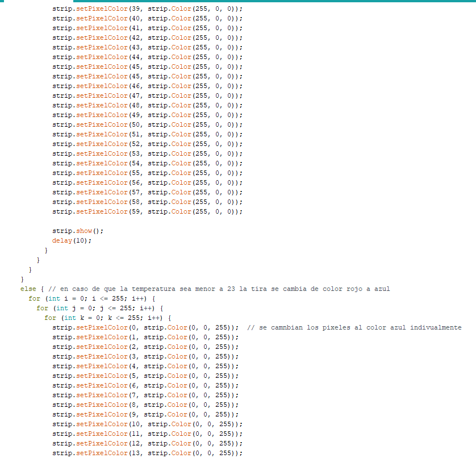Screen dimensions: 476x458
Task: Place cursor on setPixelColor(8 blue line
Action: tap(145, 405)
